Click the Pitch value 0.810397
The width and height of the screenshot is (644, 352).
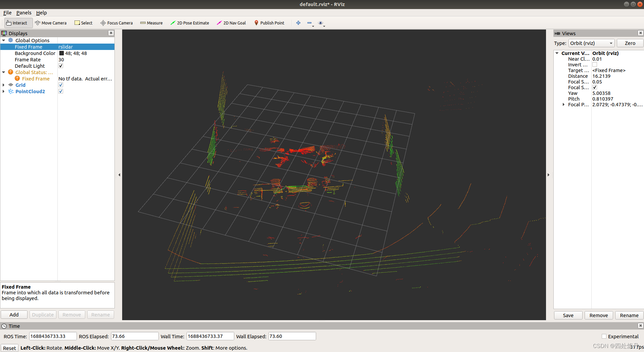point(603,99)
